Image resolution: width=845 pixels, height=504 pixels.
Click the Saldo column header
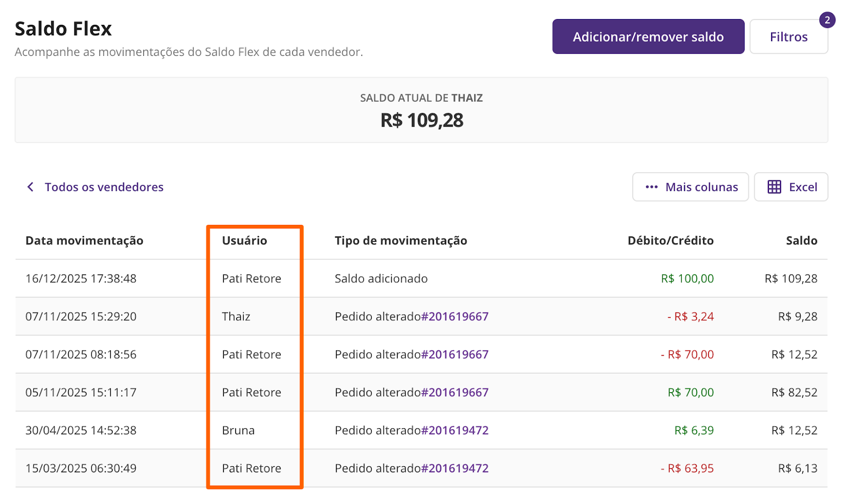pyautogui.click(x=801, y=241)
